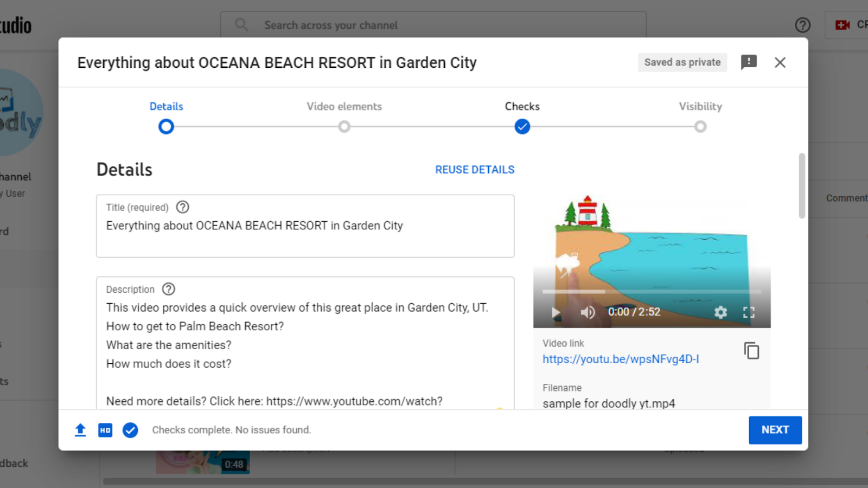Go to the Checks step
868x488 pixels.
click(x=522, y=106)
